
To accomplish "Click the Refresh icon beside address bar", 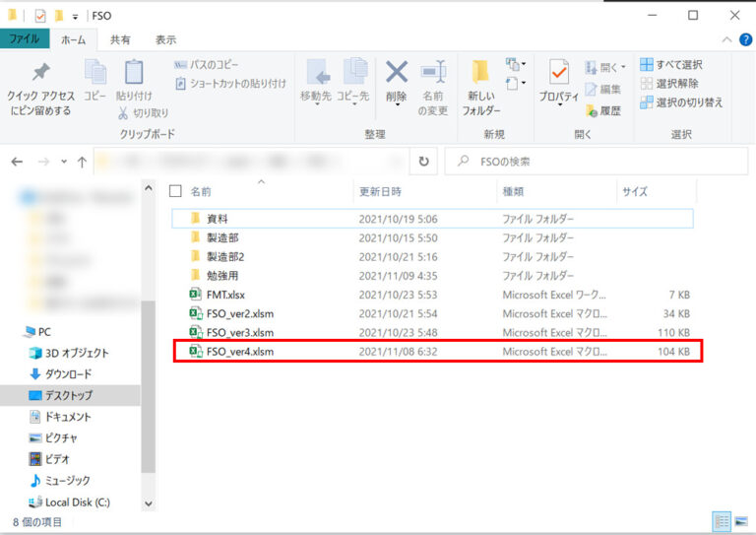I will tap(424, 162).
